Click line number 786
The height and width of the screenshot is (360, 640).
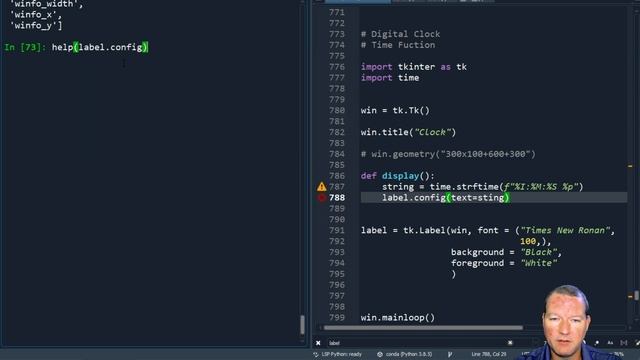(337, 176)
